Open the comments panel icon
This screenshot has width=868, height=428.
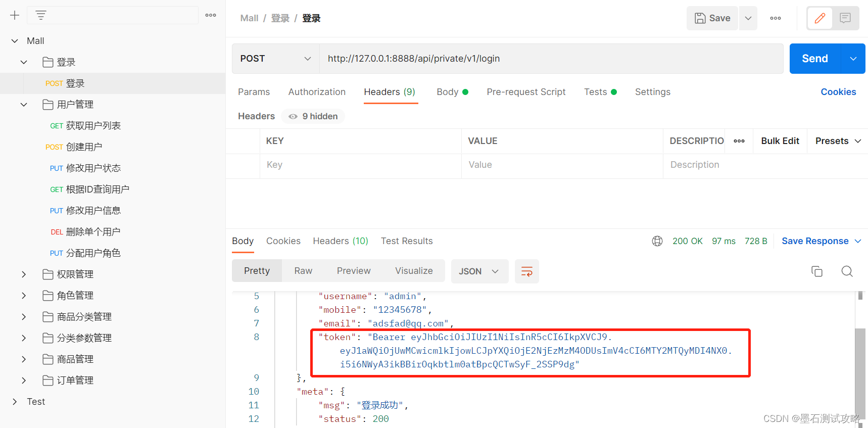845,18
